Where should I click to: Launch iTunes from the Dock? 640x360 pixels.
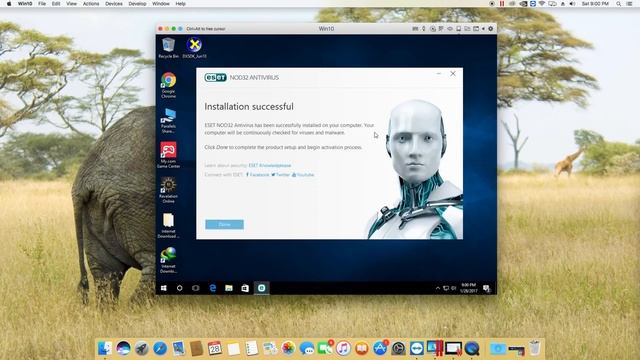coord(343,348)
